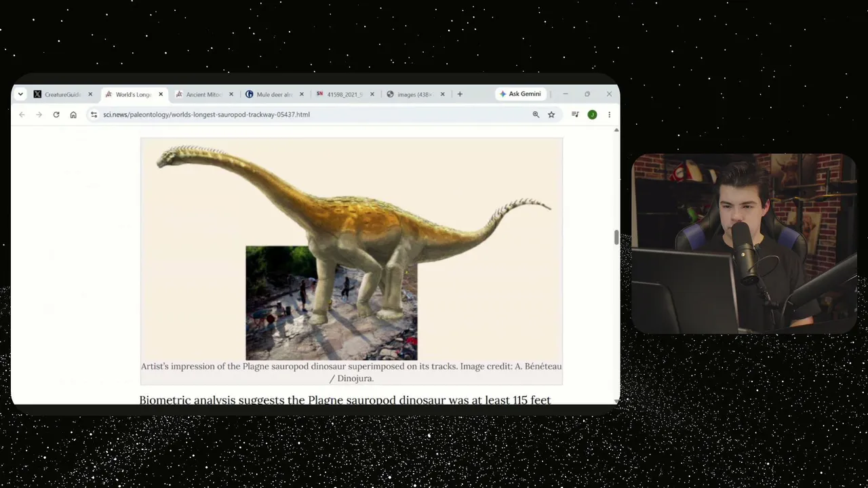Screen dimensions: 868x488
Task: Reload the current page
Action: 56,115
